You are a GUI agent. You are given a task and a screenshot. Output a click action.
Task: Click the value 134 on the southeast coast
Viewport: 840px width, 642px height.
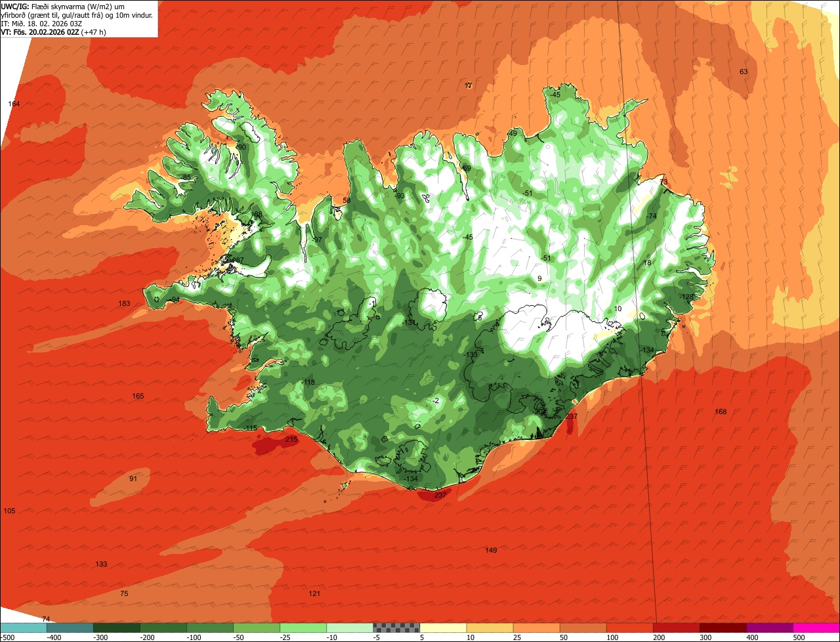click(648, 350)
